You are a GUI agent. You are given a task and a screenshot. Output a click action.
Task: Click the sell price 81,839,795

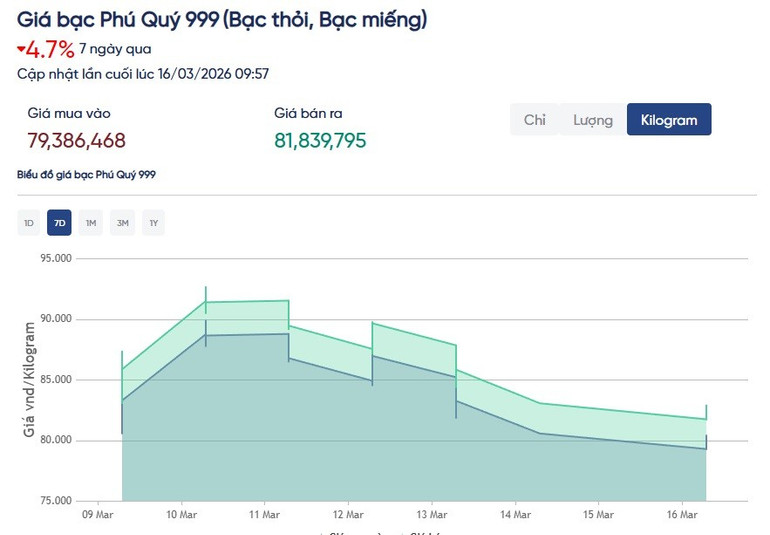click(x=320, y=141)
